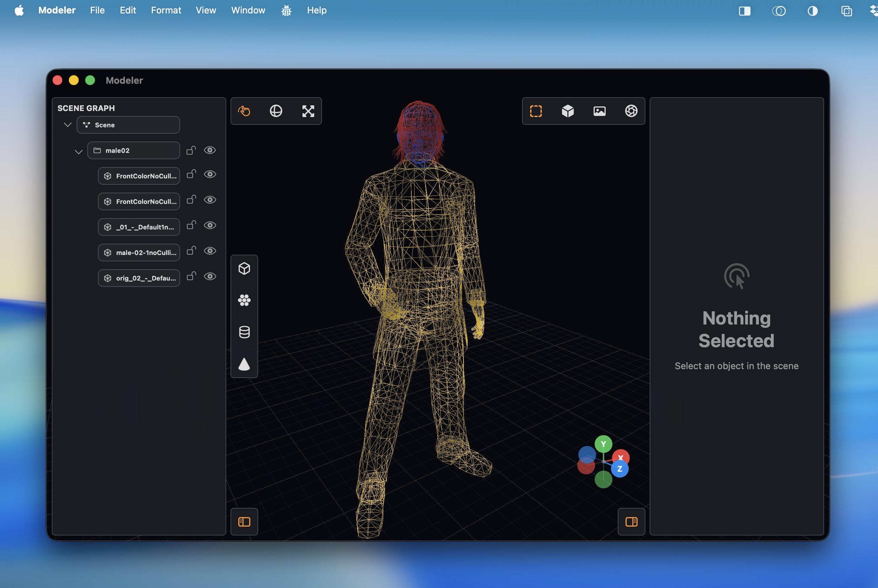This screenshot has height=588, width=878.
Task: Open the bug debug menu icon
Action: [x=286, y=11]
